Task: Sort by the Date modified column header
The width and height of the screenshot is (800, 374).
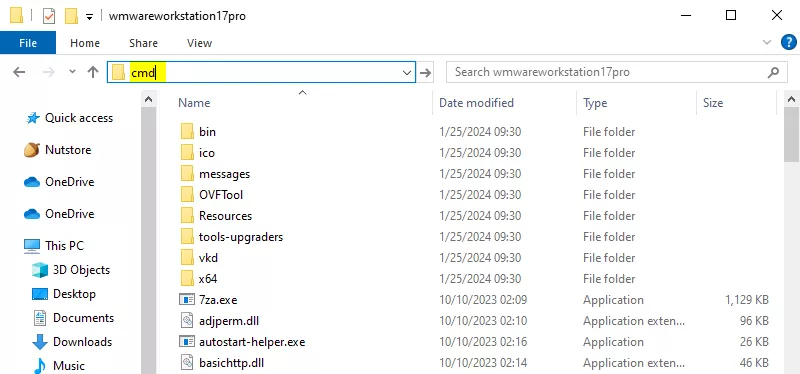Action: [476, 103]
